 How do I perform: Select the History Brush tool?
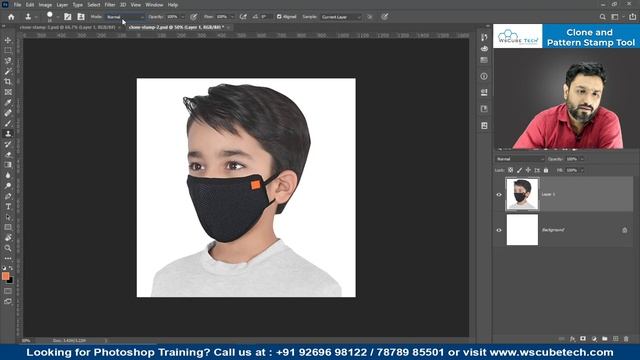click(8, 144)
